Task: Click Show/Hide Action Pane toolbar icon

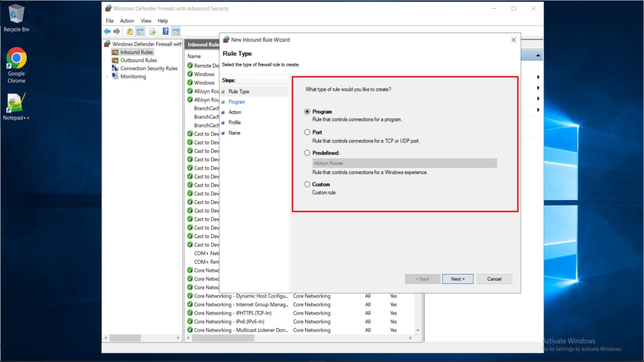Action: (x=176, y=31)
